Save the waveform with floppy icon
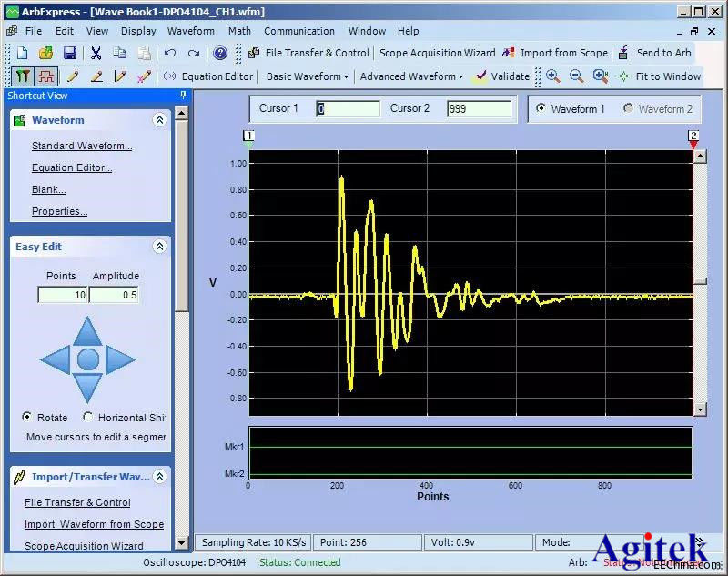Viewport: 728px width, 576px height. (x=70, y=53)
